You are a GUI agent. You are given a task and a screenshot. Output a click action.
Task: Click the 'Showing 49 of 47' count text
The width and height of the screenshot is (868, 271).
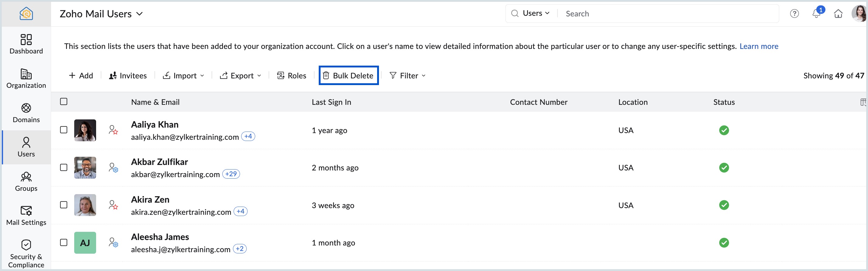point(833,75)
